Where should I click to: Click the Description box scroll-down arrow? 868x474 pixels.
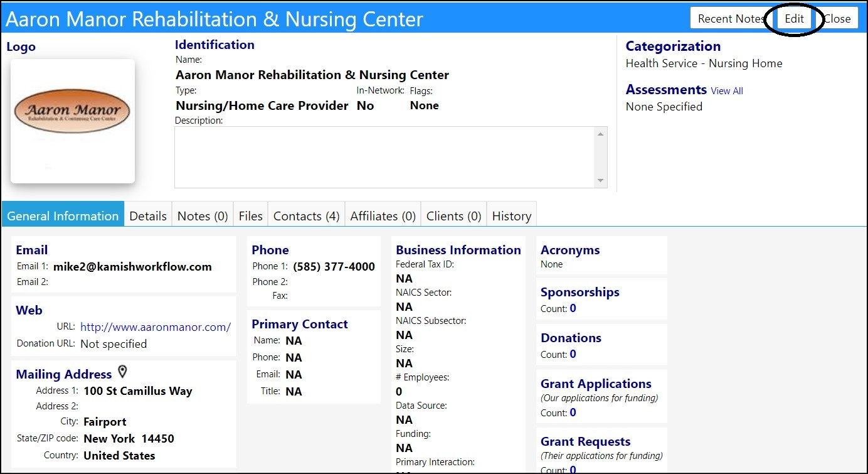pos(601,181)
